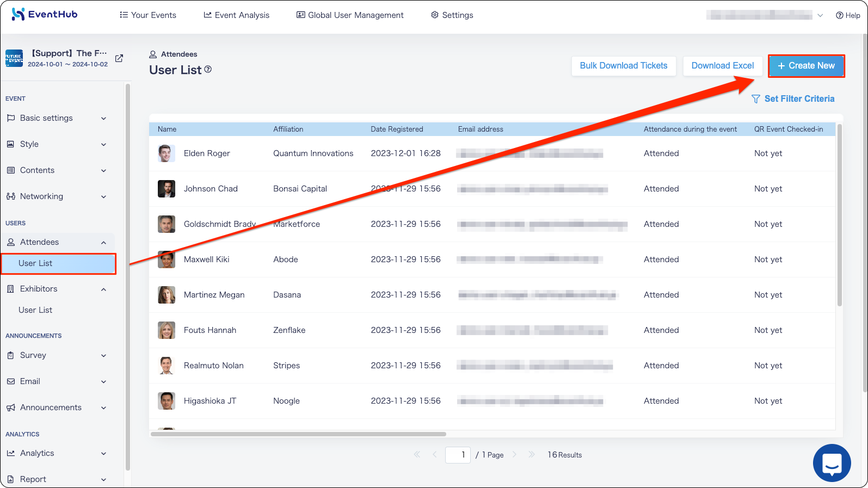Click the User List help question icon

[208, 69]
